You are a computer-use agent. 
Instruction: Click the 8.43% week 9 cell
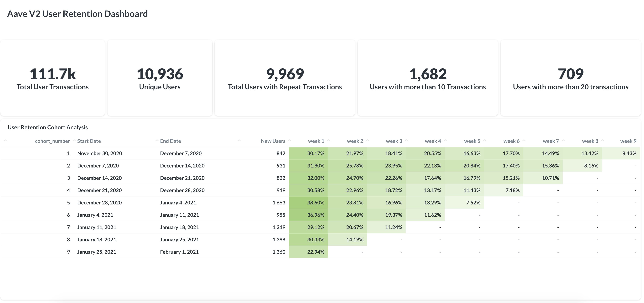(621, 153)
